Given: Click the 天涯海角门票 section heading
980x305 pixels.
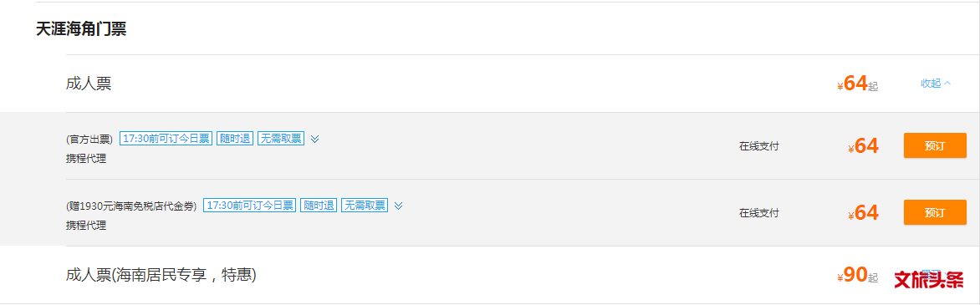Looking at the screenshot, I should (81, 29).
